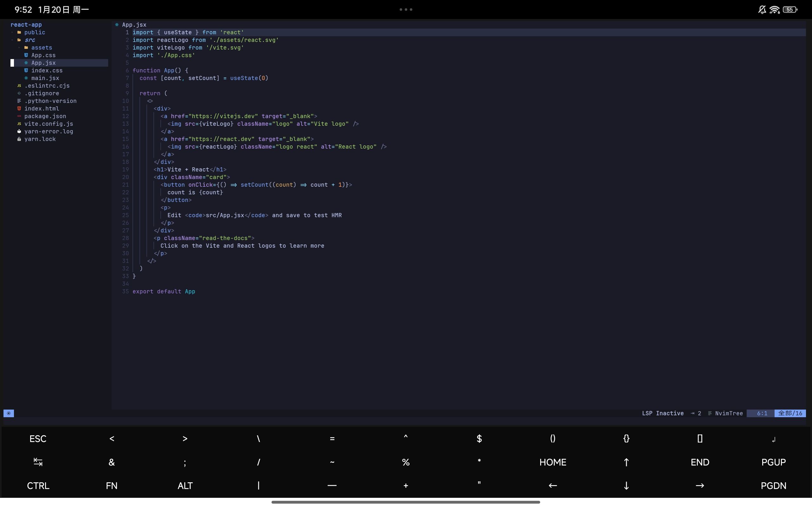The image size is (812, 508).
Task: Tap the FN modifier key
Action: [x=111, y=485]
